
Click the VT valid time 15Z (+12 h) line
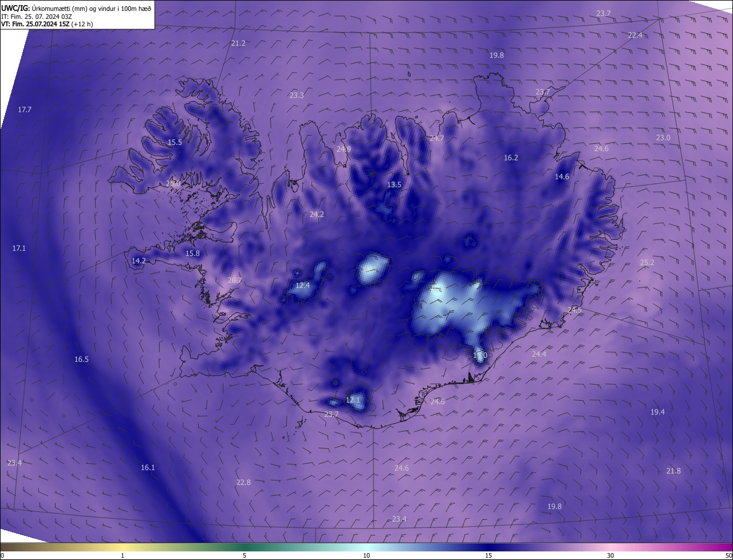tap(47, 24)
